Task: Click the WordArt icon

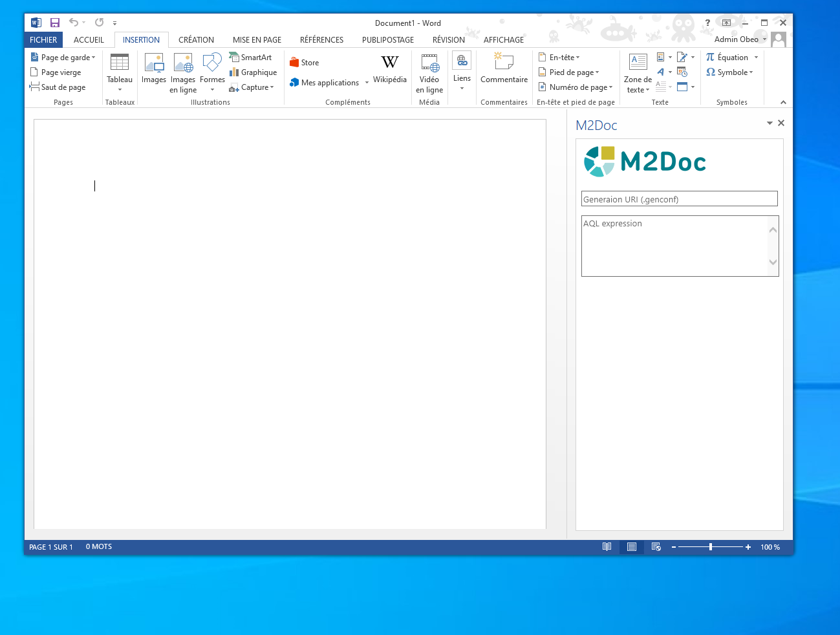Action: [660, 72]
